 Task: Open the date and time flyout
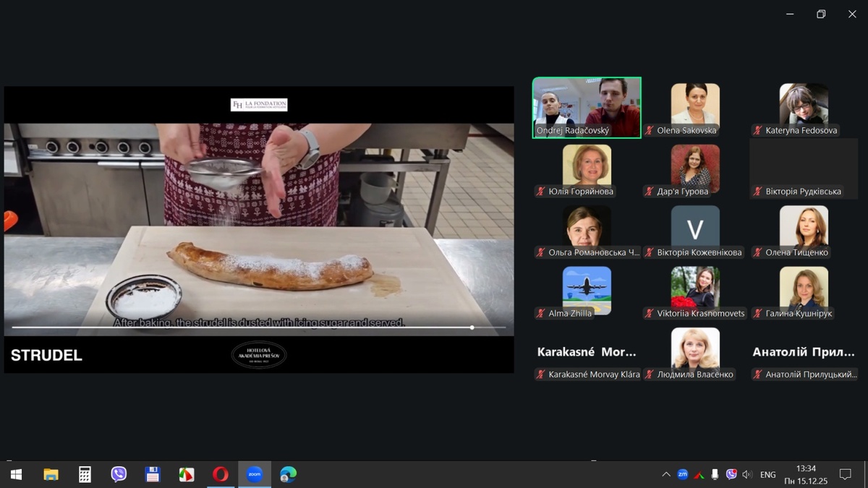click(805, 474)
